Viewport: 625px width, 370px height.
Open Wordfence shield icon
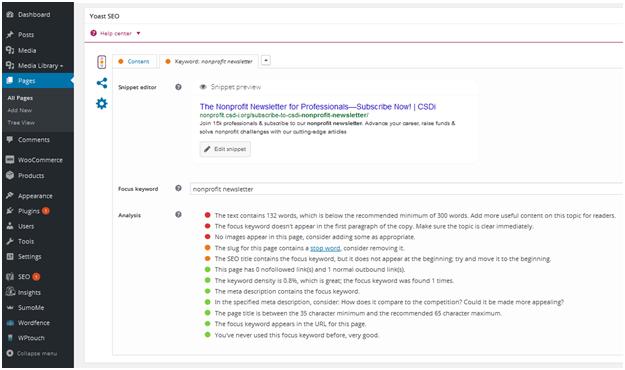tap(10, 323)
